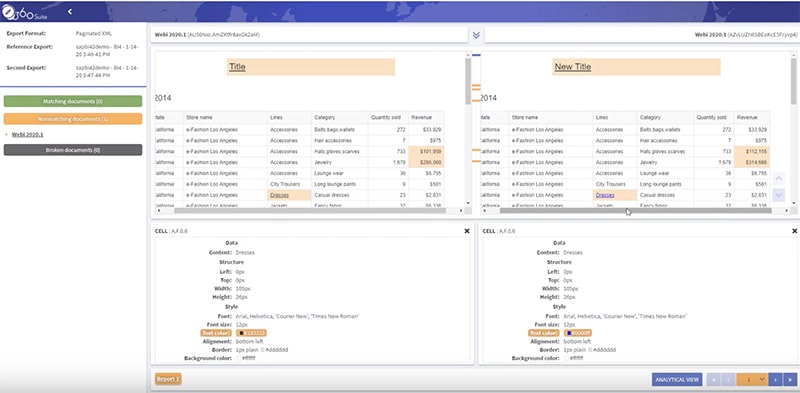Image resolution: width=800 pixels, height=393 pixels.
Task: Go to the first page in pagination
Action: click(x=714, y=379)
